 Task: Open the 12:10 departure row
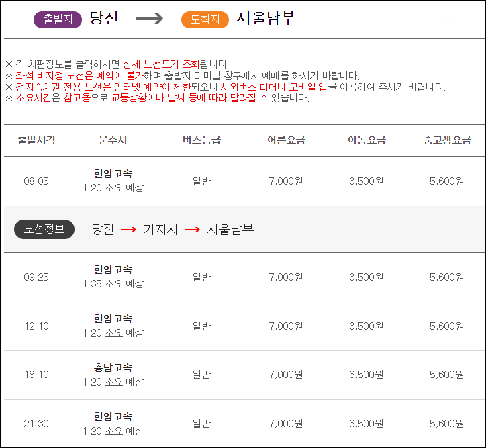coord(245,326)
